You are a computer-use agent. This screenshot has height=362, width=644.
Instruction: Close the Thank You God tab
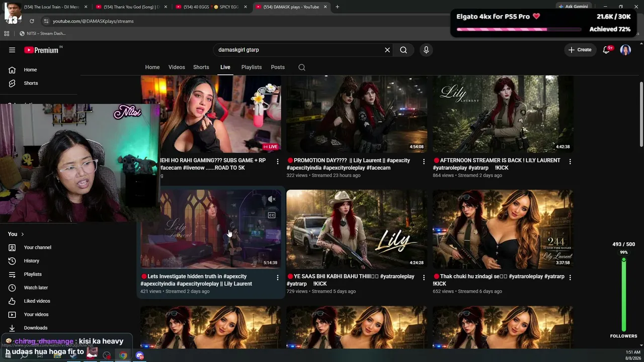click(x=166, y=7)
